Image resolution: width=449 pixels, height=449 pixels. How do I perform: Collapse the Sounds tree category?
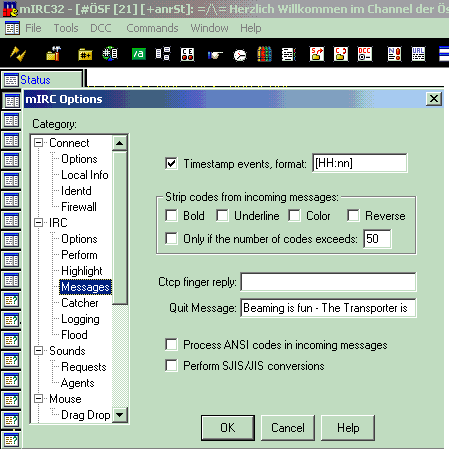pyautogui.click(x=39, y=350)
